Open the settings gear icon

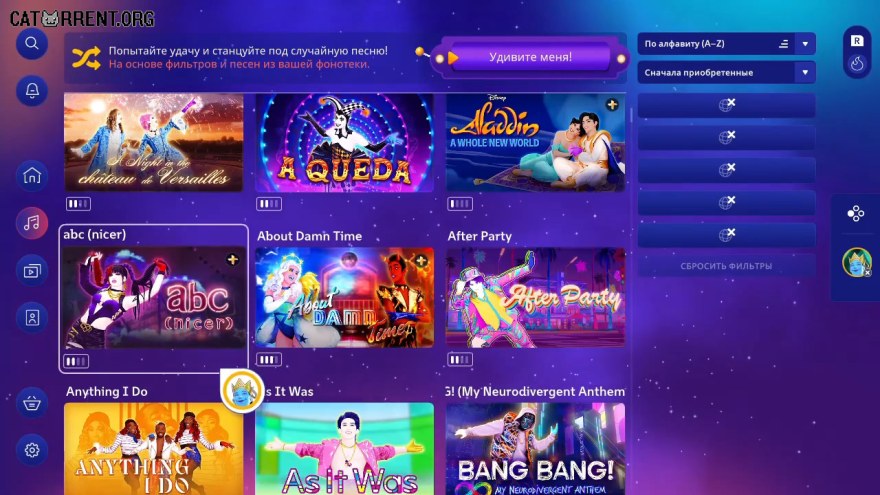32,450
